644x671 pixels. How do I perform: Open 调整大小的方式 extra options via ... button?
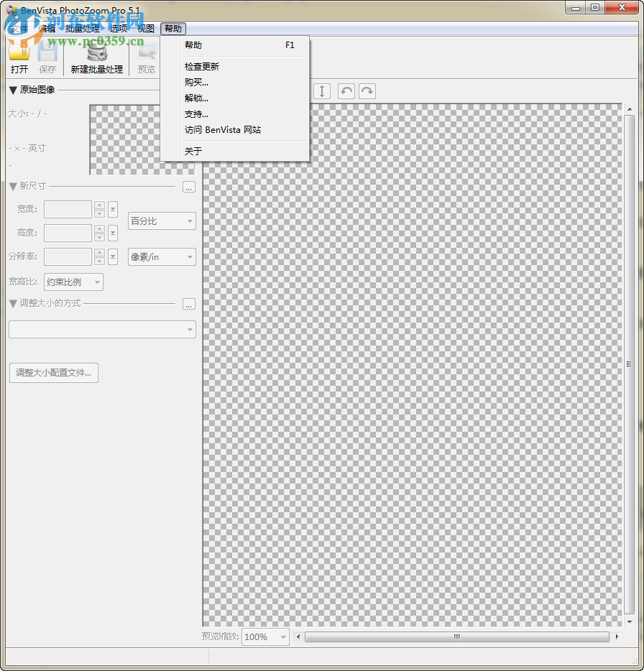[x=188, y=304]
